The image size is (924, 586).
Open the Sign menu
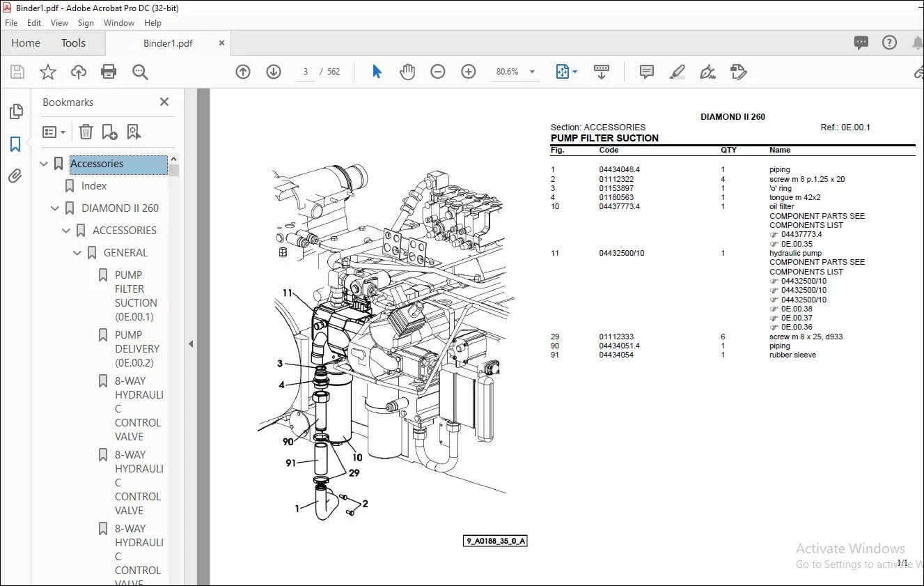pos(86,23)
